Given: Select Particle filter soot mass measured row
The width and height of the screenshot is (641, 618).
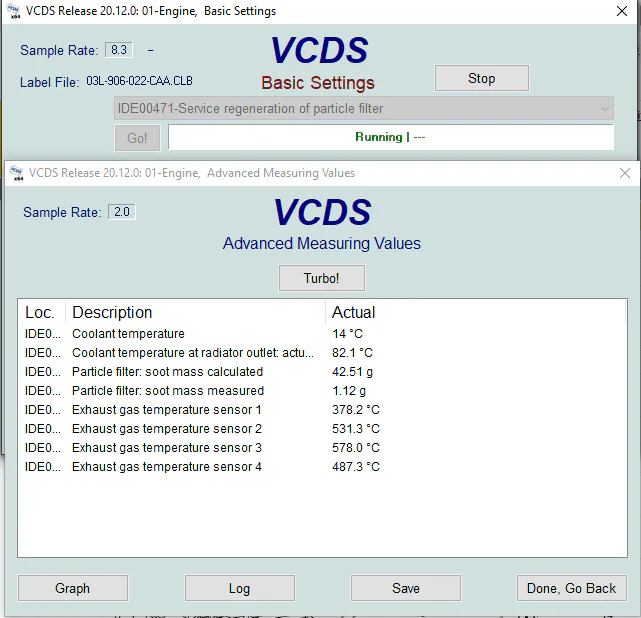Looking at the screenshot, I should tap(167, 391).
